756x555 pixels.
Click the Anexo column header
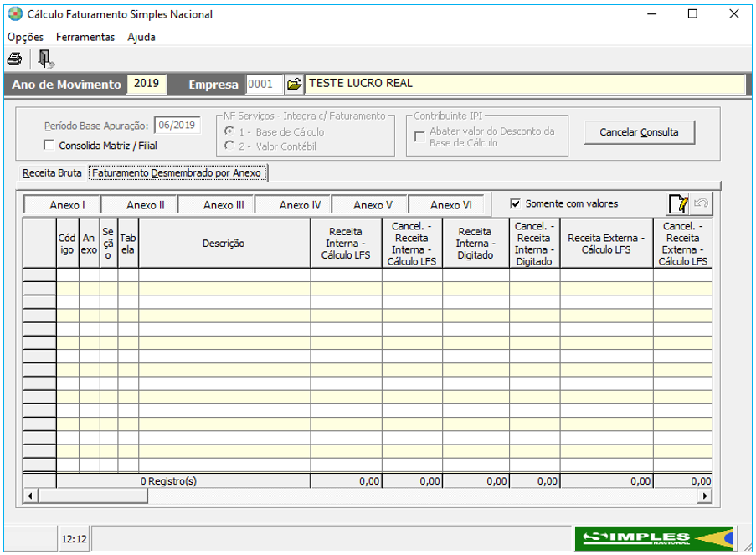pos(90,244)
